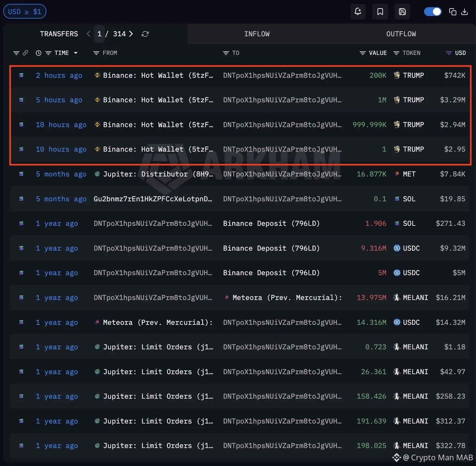Screen dimensions: 476x466
Task: Click the alert bell icon
Action: pyautogui.click(x=358, y=12)
